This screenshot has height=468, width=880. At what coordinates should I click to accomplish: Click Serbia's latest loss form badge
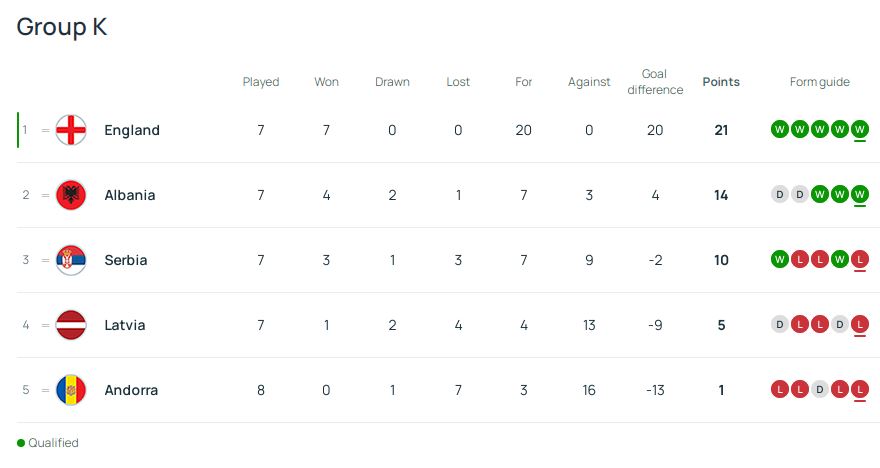click(x=860, y=260)
